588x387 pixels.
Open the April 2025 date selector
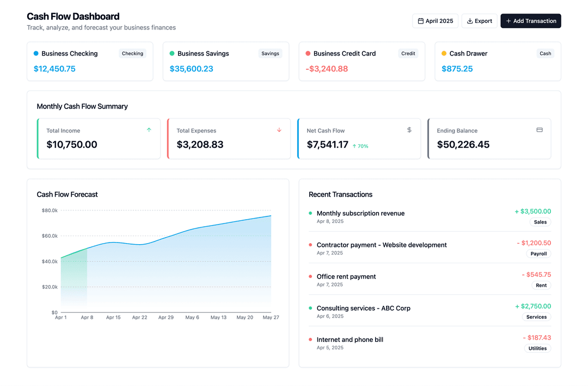[x=435, y=21]
